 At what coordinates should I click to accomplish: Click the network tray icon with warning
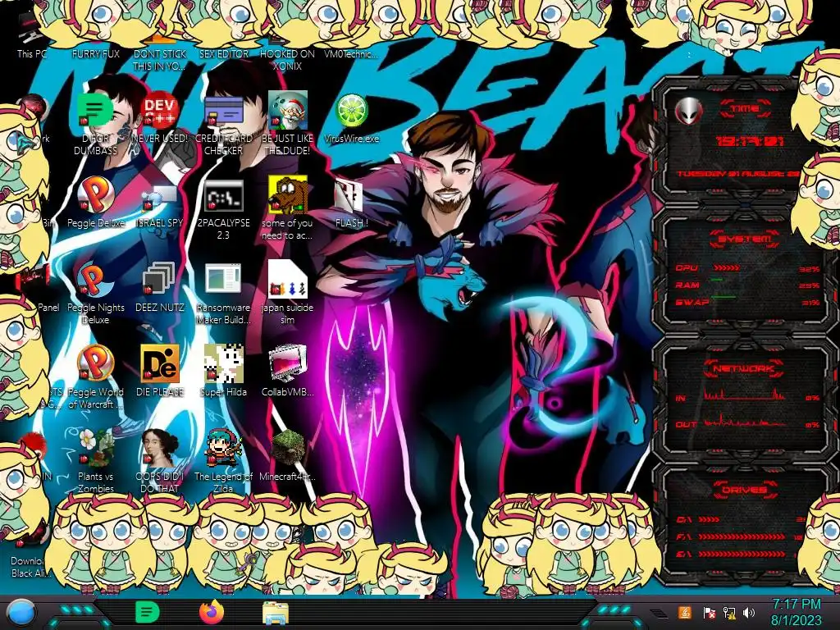729,612
